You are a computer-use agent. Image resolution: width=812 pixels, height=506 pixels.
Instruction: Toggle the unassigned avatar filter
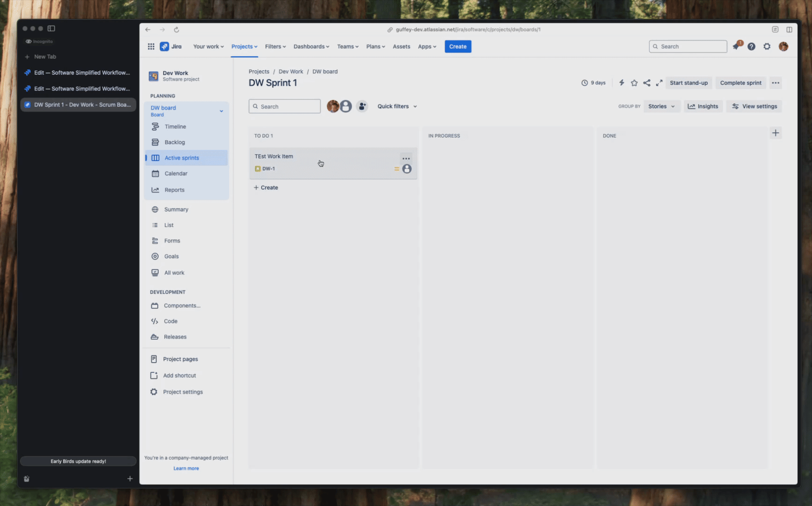tap(346, 106)
